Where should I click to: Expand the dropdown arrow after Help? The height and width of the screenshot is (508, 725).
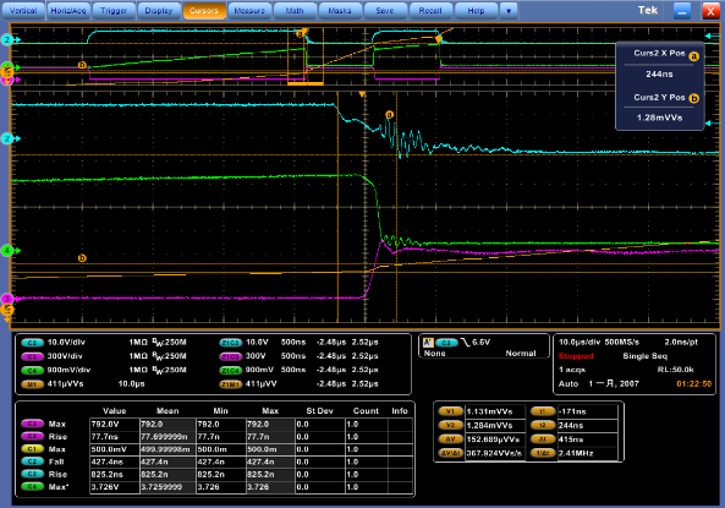tap(508, 9)
